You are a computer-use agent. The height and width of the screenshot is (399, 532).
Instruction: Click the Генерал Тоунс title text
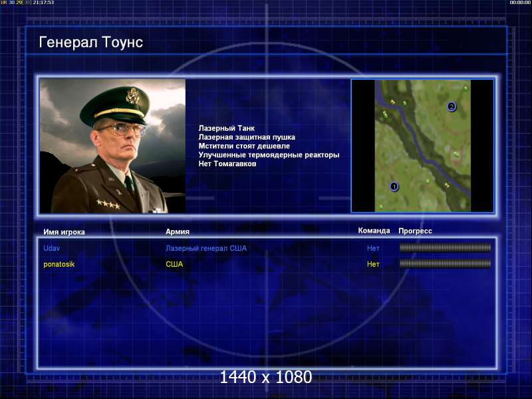[x=91, y=42]
